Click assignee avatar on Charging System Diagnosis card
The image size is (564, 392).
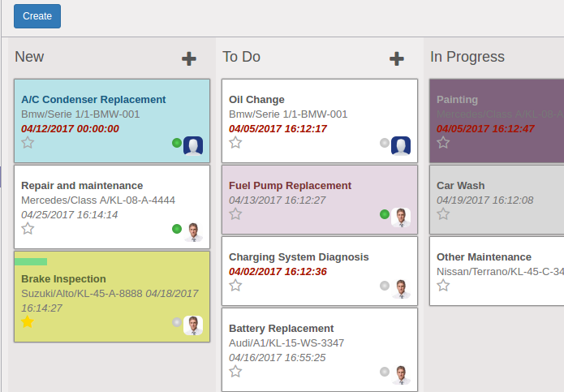[400, 288]
